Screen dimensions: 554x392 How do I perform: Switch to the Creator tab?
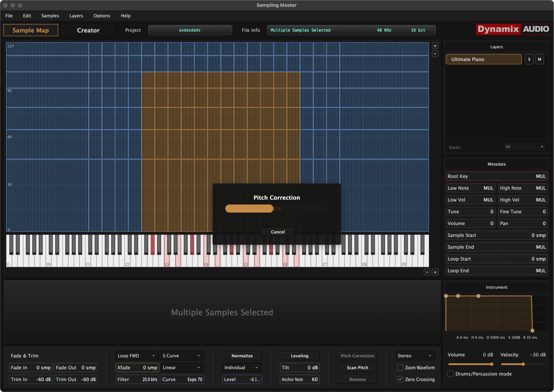88,30
